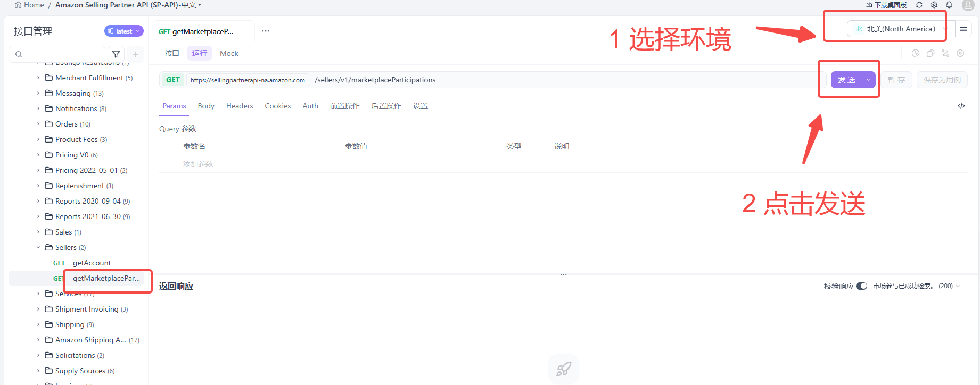Click the filter funnel icon
This screenshot has height=385, width=980.
(x=116, y=54)
